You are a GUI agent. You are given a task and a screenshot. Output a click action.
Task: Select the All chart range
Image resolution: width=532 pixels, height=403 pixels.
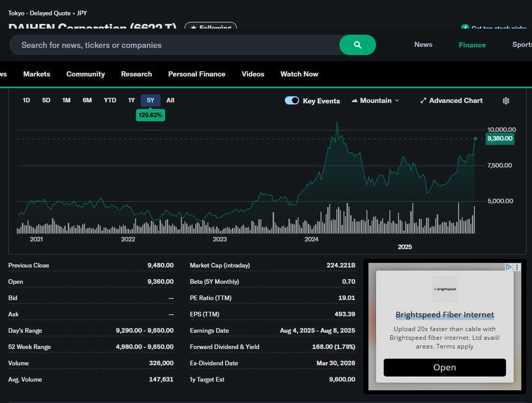[170, 100]
